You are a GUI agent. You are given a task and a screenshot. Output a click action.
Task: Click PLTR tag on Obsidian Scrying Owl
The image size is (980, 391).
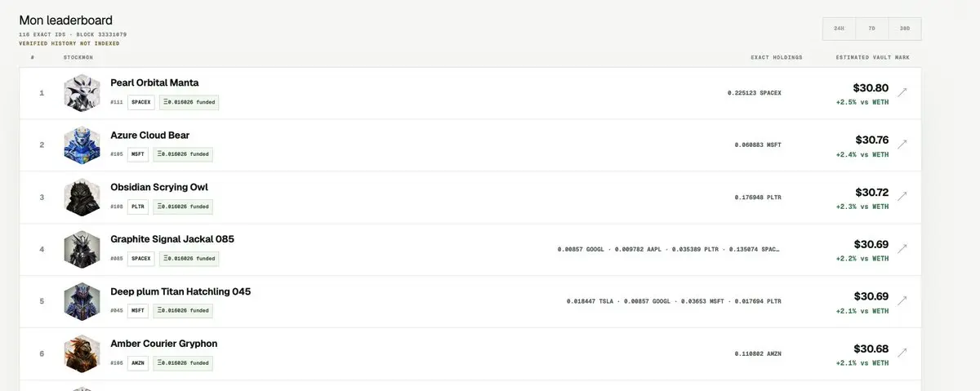tap(138, 207)
